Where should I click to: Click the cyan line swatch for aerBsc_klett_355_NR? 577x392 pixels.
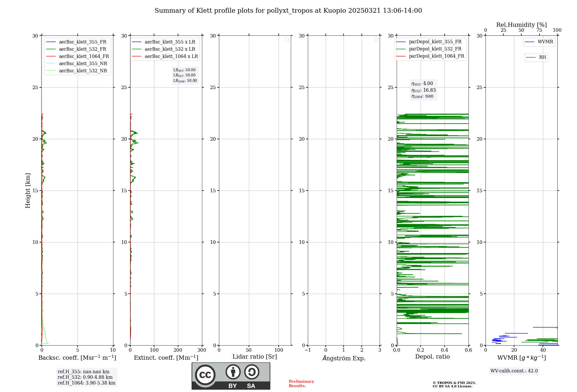pyautogui.click(x=51, y=64)
